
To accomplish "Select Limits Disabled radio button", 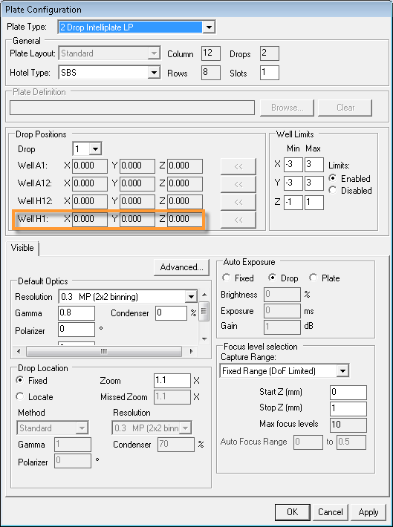I will (x=332, y=190).
